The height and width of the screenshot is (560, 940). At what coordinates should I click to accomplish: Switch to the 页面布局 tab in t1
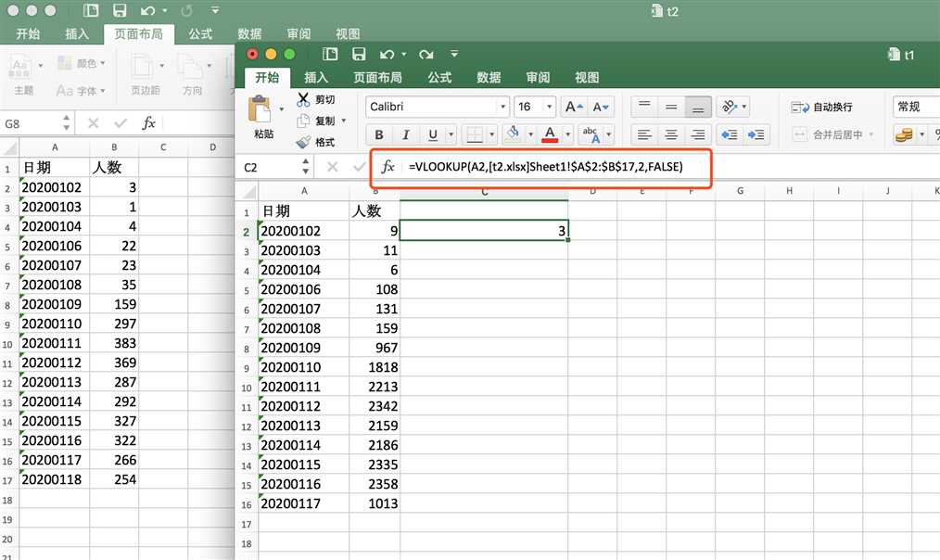pyautogui.click(x=377, y=77)
